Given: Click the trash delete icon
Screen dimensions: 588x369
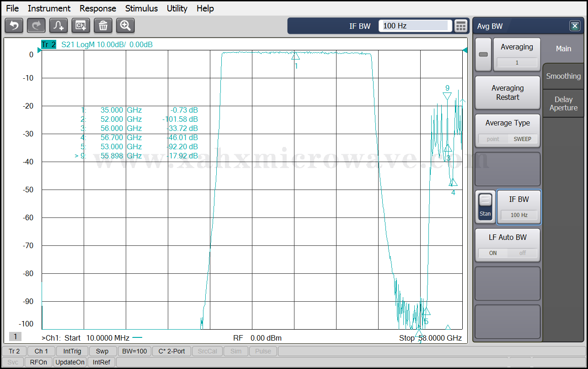Looking at the screenshot, I should [x=103, y=26].
